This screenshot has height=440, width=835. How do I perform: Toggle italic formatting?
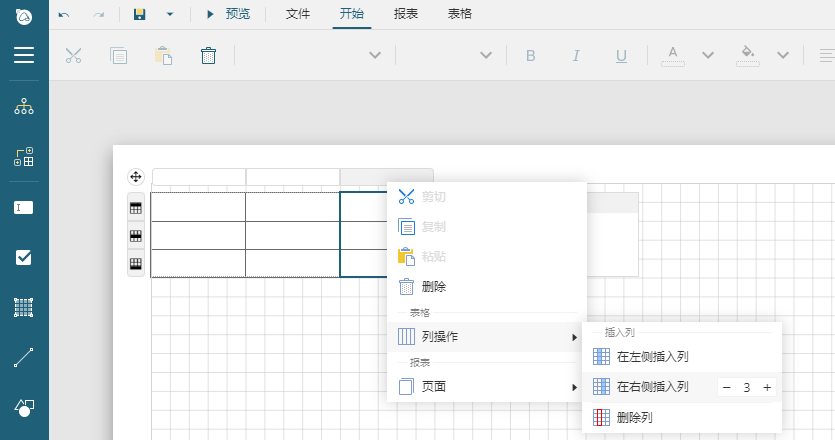point(576,55)
